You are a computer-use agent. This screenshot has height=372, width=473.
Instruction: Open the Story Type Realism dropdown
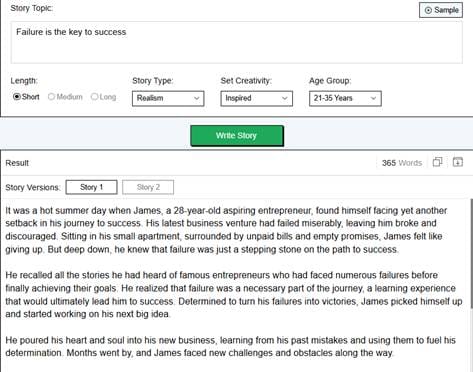(168, 98)
